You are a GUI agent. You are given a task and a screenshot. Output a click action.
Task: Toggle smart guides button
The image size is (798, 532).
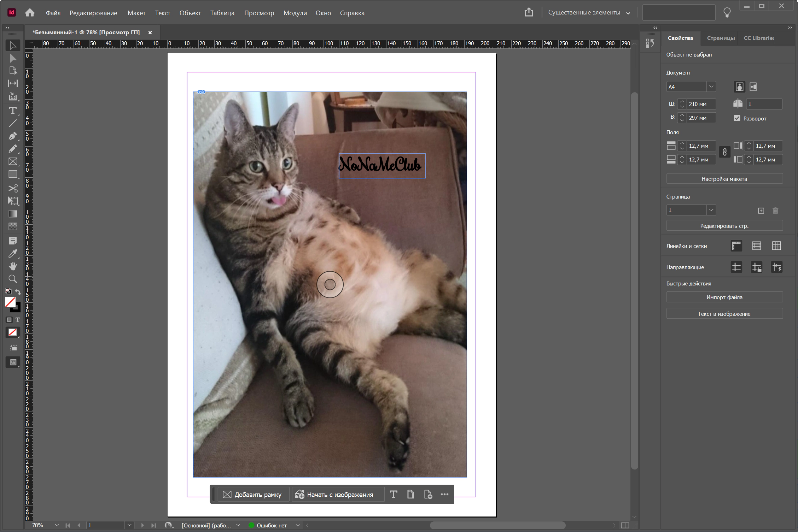coord(776,267)
